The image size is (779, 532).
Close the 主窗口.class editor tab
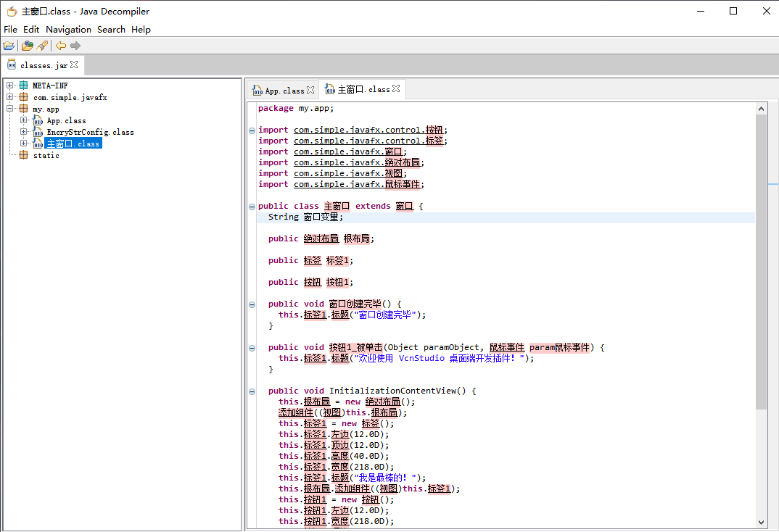click(x=396, y=89)
